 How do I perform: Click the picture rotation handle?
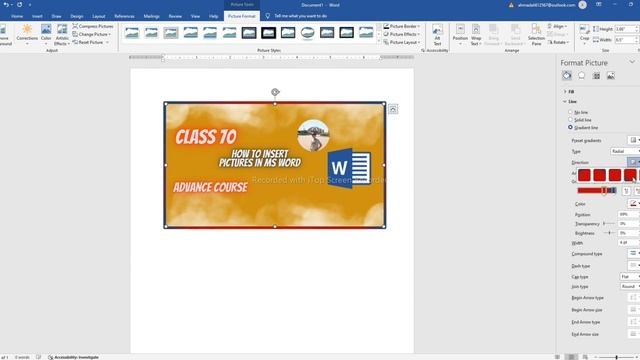coord(275,92)
